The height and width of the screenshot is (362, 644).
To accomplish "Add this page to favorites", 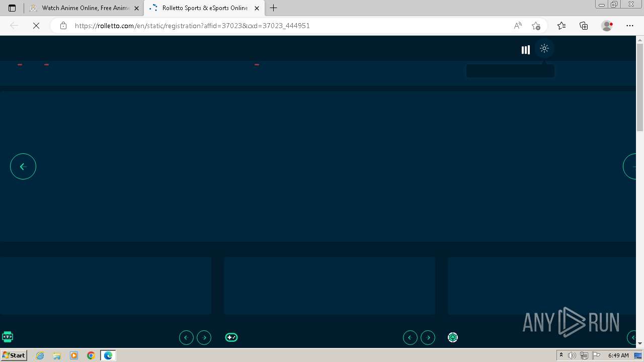I will click(x=536, y=26).
